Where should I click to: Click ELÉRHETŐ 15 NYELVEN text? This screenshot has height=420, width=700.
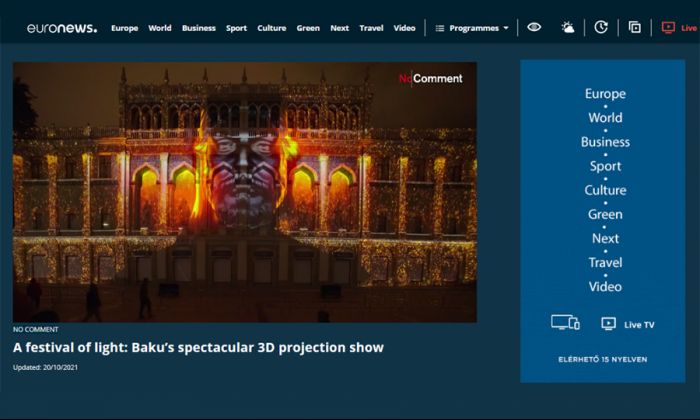click(603, 359)
